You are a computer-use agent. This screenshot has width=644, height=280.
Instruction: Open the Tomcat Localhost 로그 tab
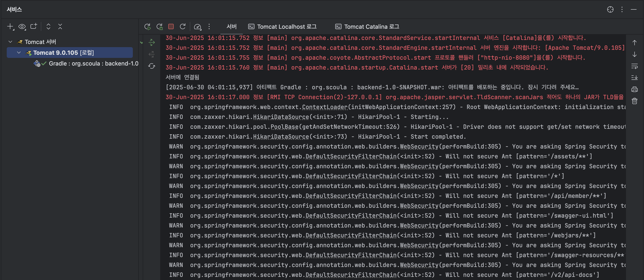282,26
